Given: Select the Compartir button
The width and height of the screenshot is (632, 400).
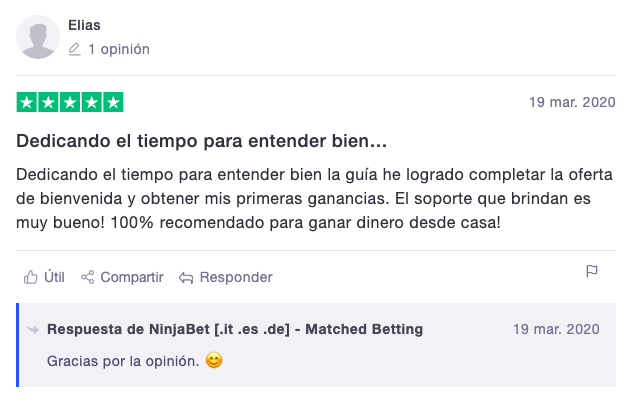Looking at the screenshot, I should coord(122,277).
